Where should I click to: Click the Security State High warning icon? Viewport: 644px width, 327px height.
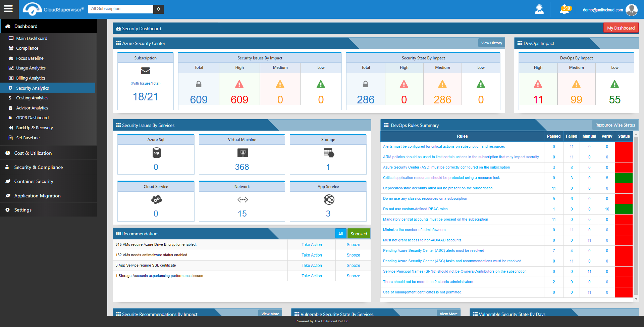(x=404, y=84)
